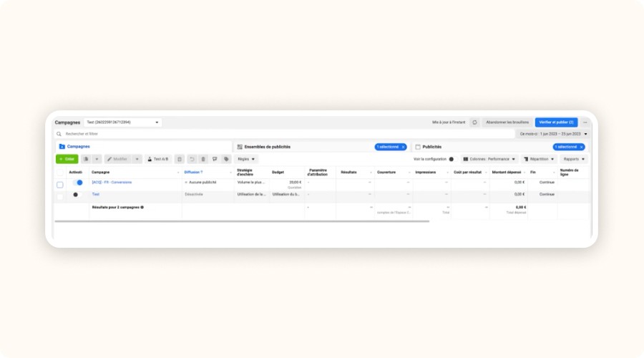The height and width of the screenshot is (358, 644).
Task: Click 'Abandonner les brouillons' button
Action: point(507,122)
